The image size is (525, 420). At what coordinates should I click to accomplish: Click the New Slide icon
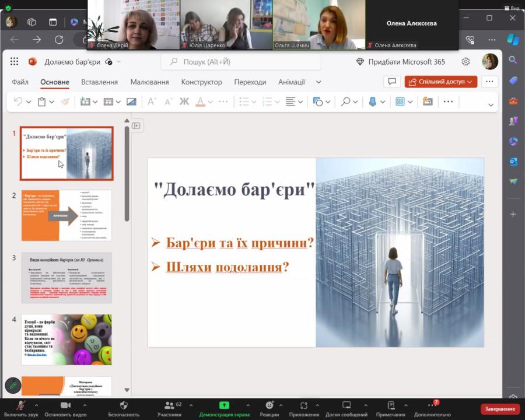click(x=85, y=101)
